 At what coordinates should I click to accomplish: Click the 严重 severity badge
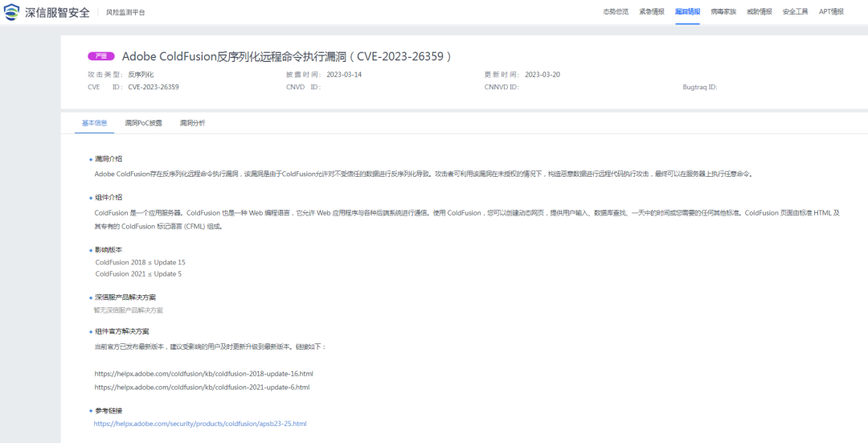(x=100, y=56)
